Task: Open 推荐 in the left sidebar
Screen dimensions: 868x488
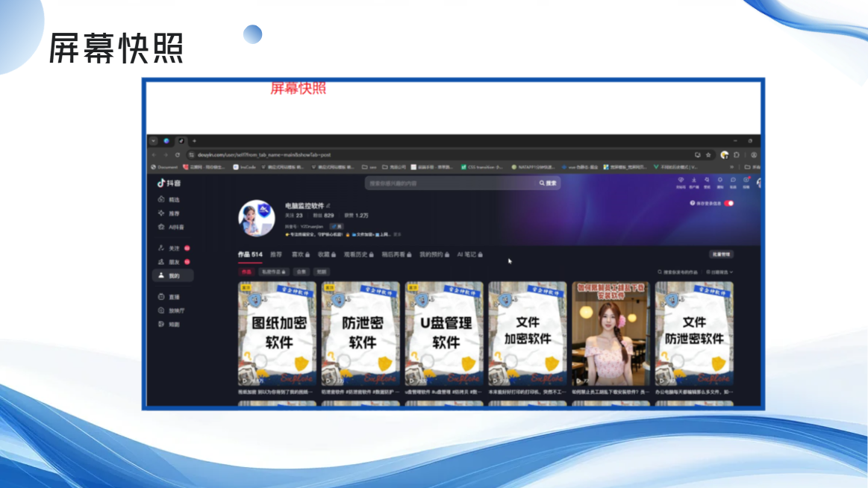Action: coord(169,213)
